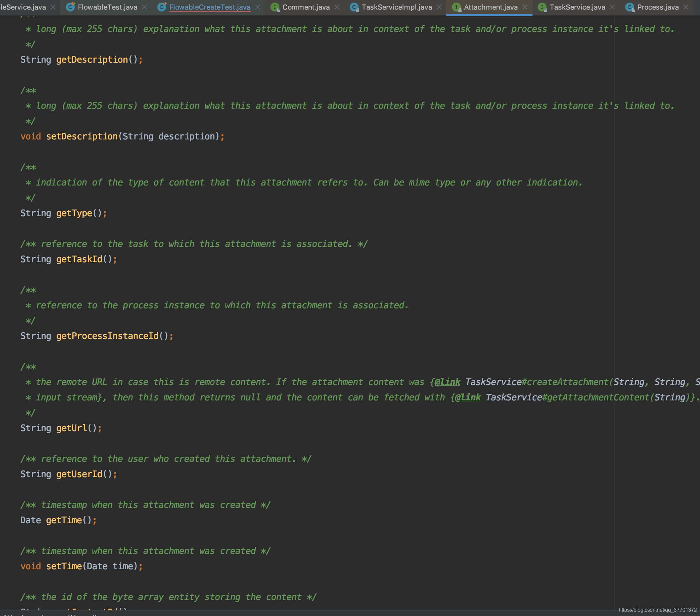Click the blog.csdn.net watermark URL
Screen dimensions: 700x616
click(x=657, y=610)
